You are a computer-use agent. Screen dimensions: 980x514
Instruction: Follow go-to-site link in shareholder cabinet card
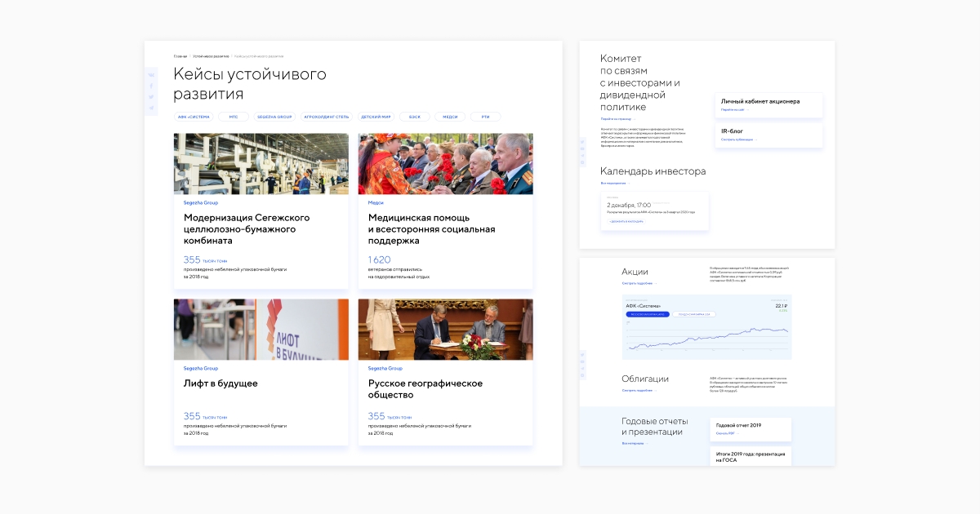tap(734, 109)
